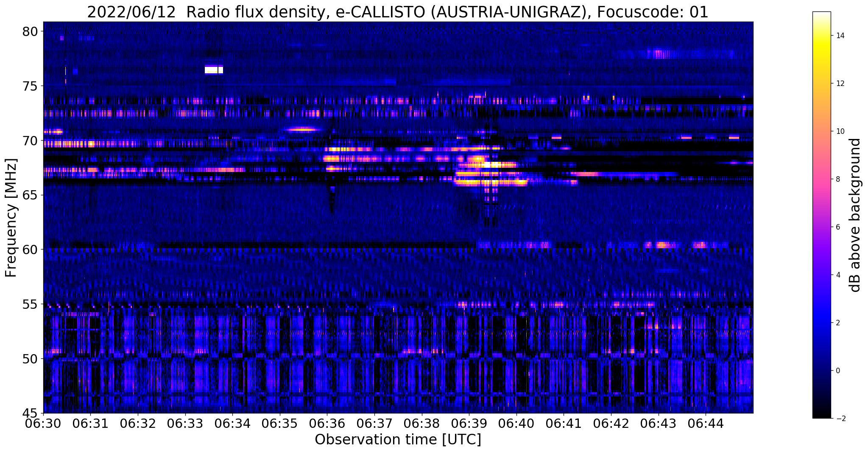Click the colorbar tick label 14
Image resolution: width=868 pixels, height=452 pixels.
point(840,36)
